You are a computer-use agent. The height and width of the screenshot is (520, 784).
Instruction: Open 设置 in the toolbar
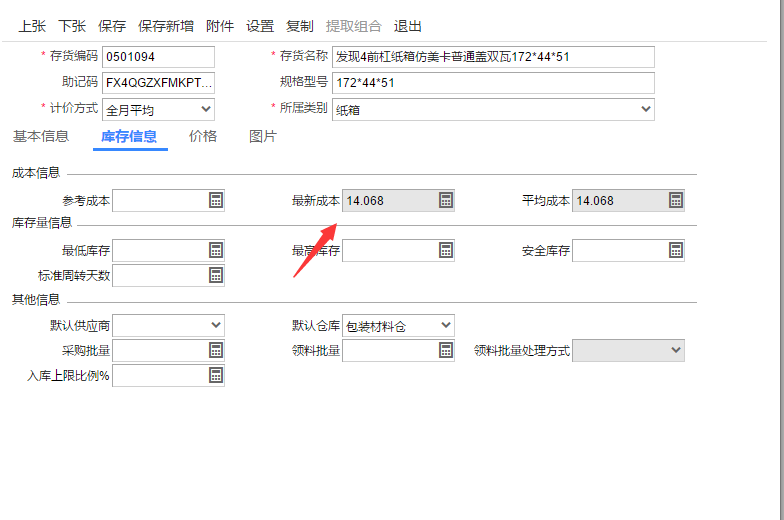tap(260, 26)
